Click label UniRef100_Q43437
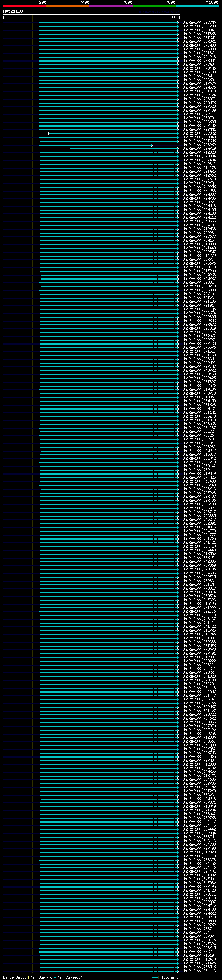Viewport: 222px width, 980px height. (199, 619)
